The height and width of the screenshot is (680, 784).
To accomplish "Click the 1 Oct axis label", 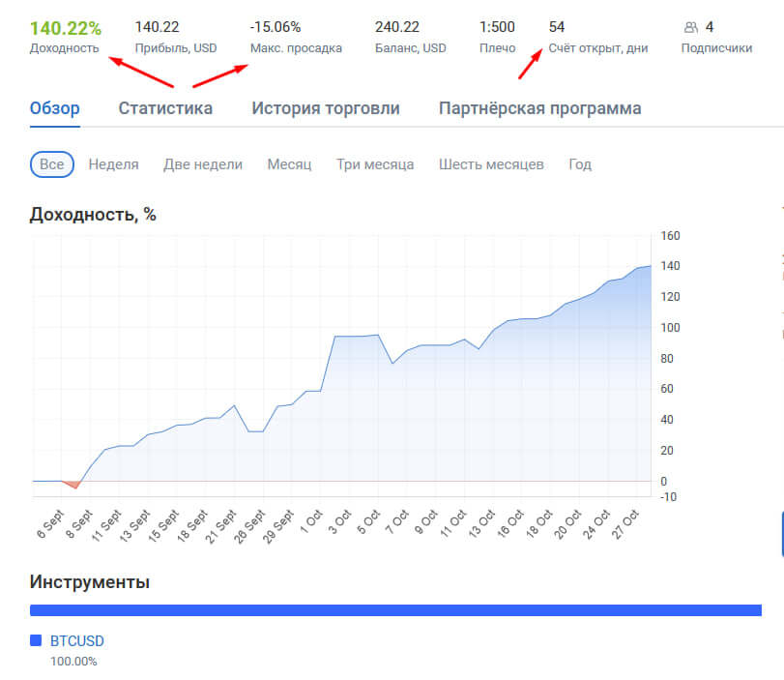I will tap(311, 522).
